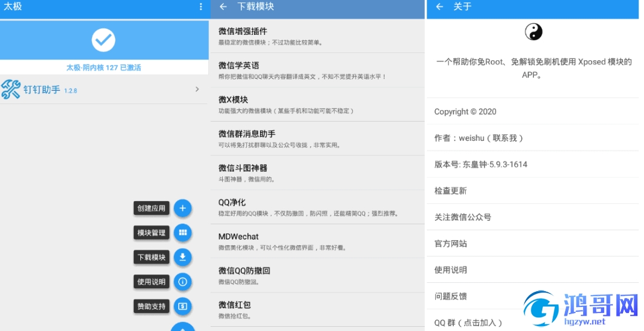
Task: Select the MDWechat module
Action: coord(317,241)
